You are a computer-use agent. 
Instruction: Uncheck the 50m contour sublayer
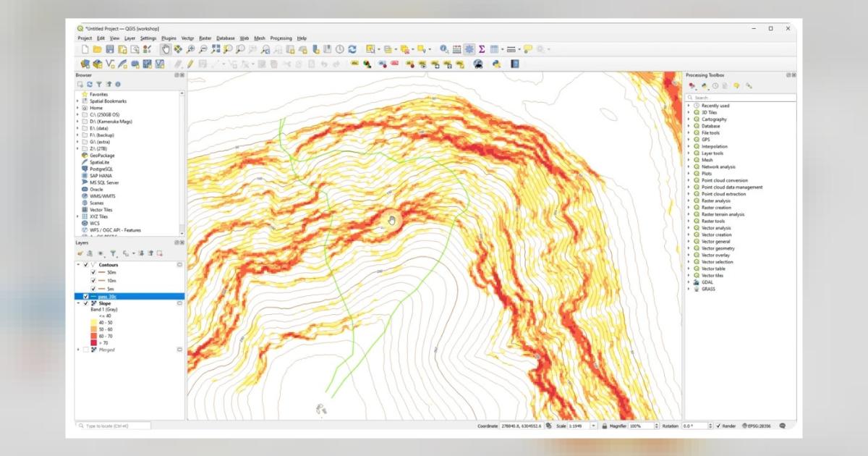[x=93, y=272]
